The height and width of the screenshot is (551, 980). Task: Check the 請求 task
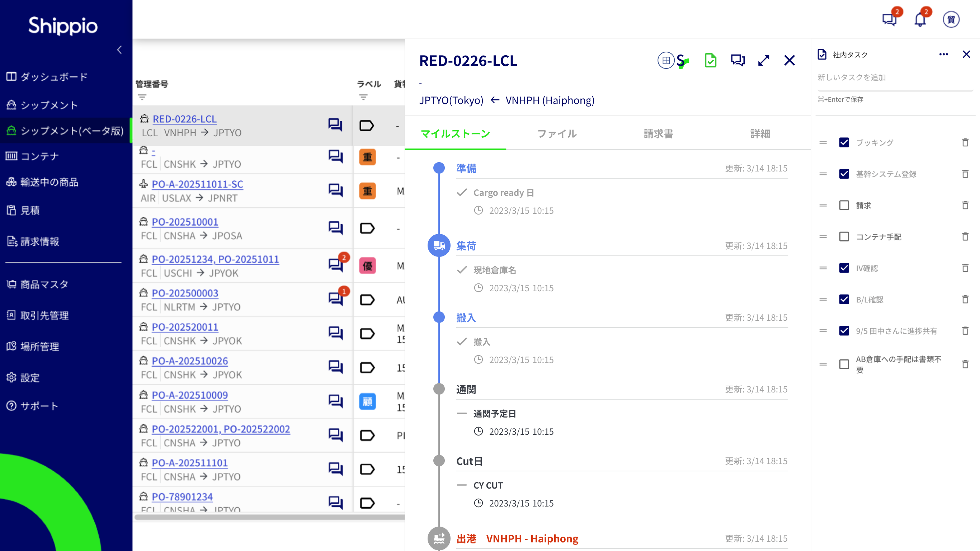point(844,206)
